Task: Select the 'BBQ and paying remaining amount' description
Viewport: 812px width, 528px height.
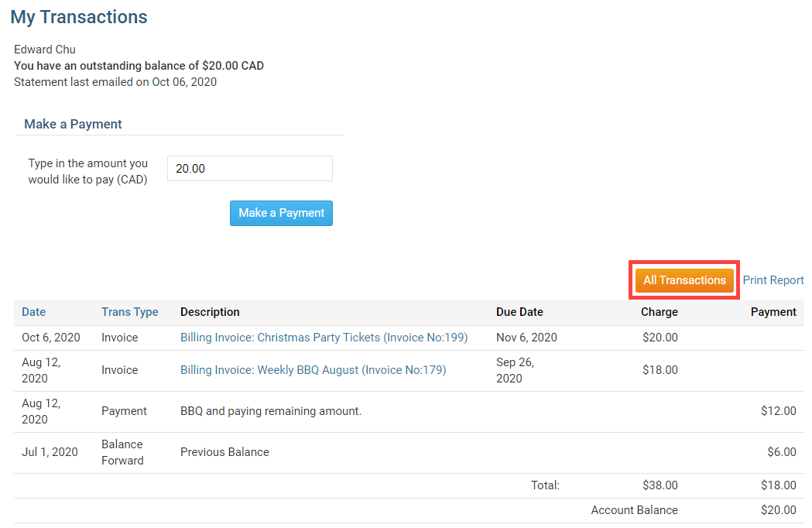Action: [270, 411]
